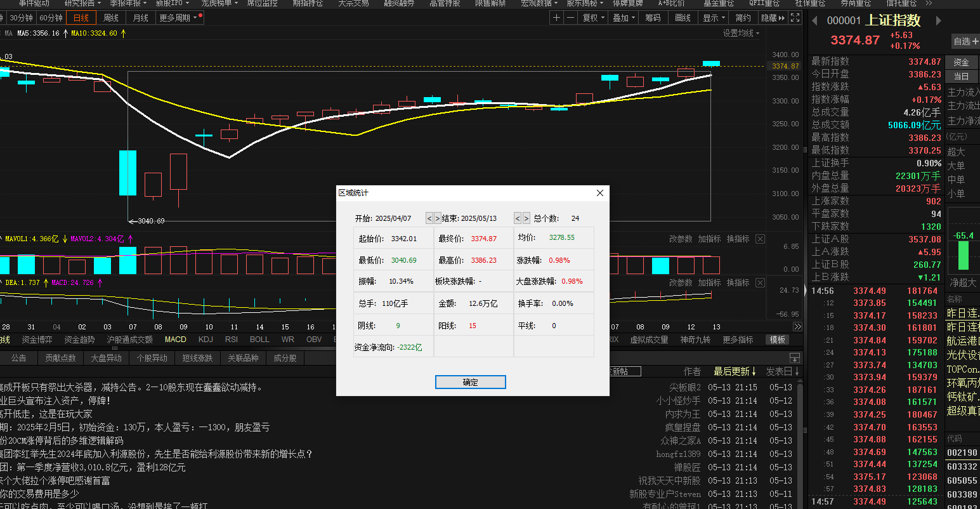Open the 个股异动 tab

coord(152,358)
